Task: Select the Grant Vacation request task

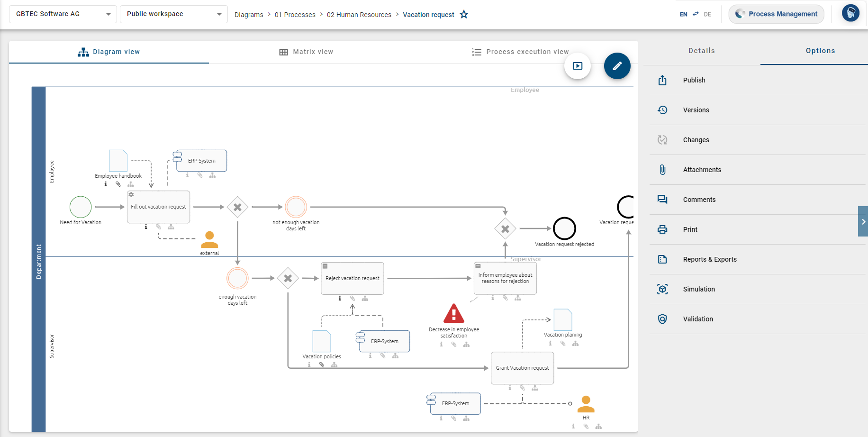Action: (x=523, y=368)
